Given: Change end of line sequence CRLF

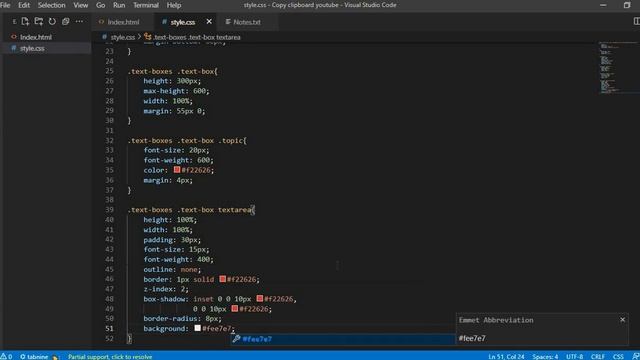Looking at the screenshot, I should click(598, 356).
